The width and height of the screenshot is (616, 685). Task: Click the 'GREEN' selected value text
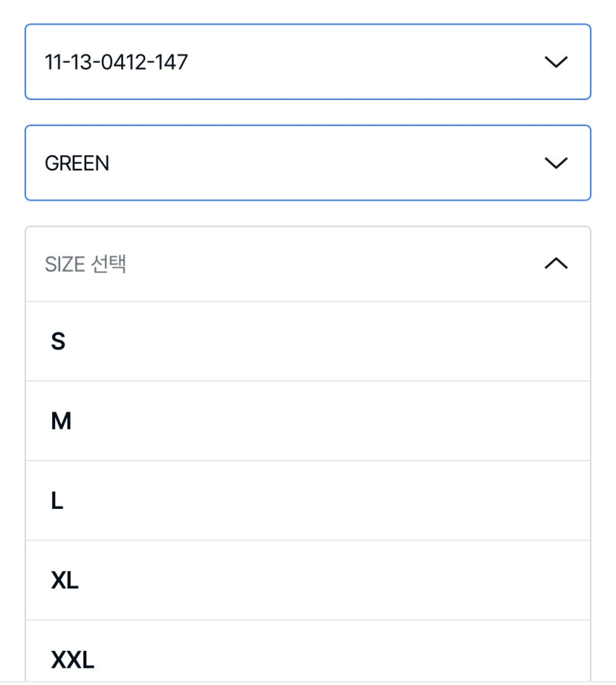coord(77,164)
